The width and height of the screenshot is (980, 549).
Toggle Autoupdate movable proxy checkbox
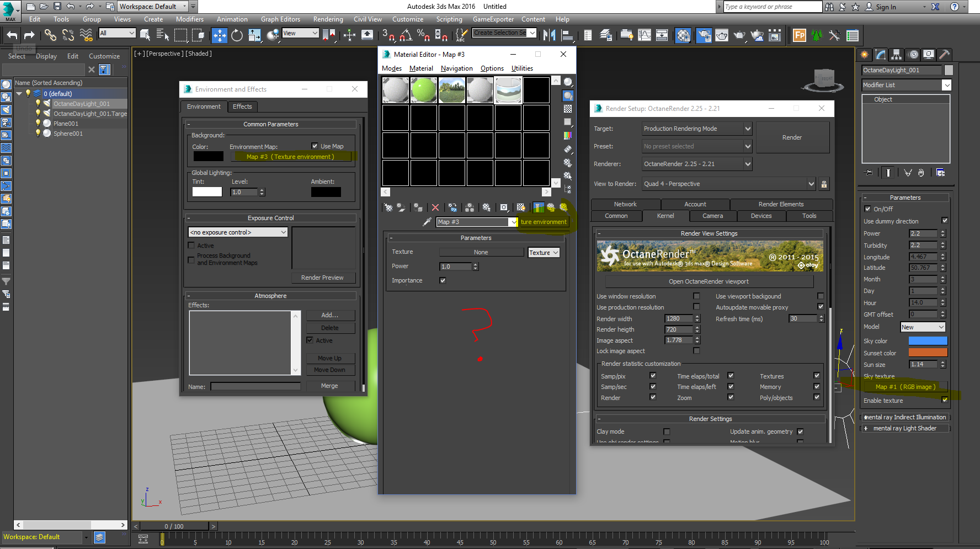(821, 307)
